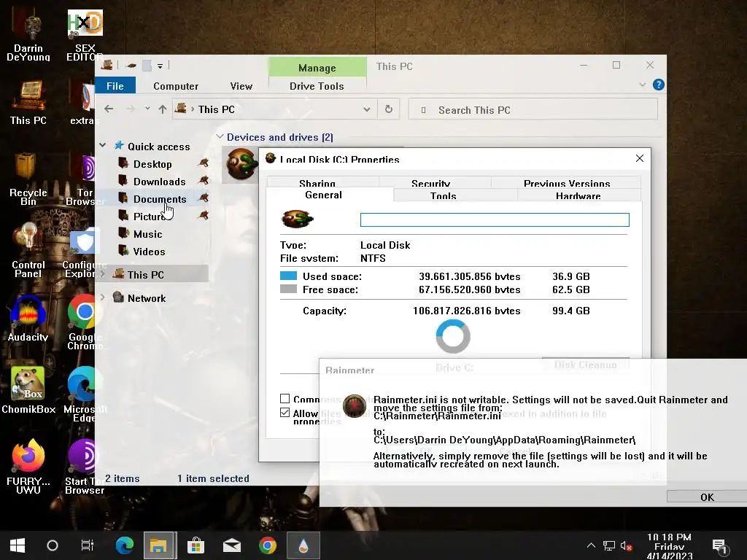Expand the ribbon with the chevron
This screenshot has width=747, height=560.
coord(642,85)
